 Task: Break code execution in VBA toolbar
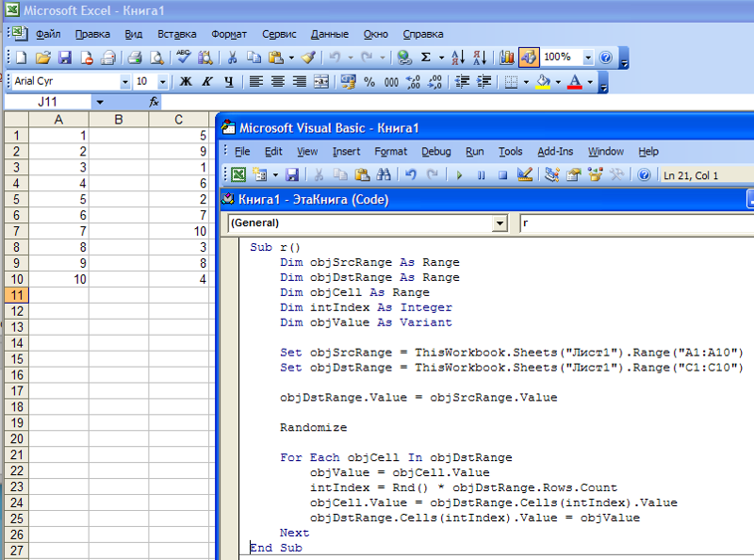(x=481, y=175)
